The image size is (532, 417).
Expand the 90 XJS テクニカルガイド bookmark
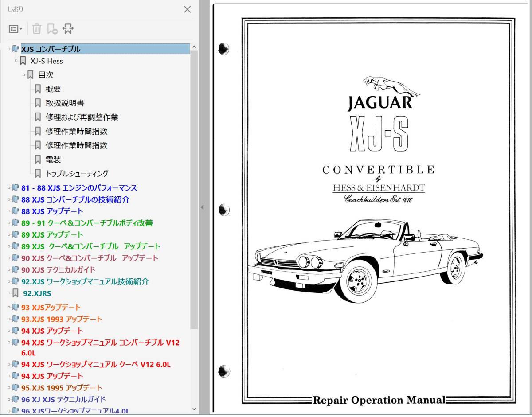9,269
